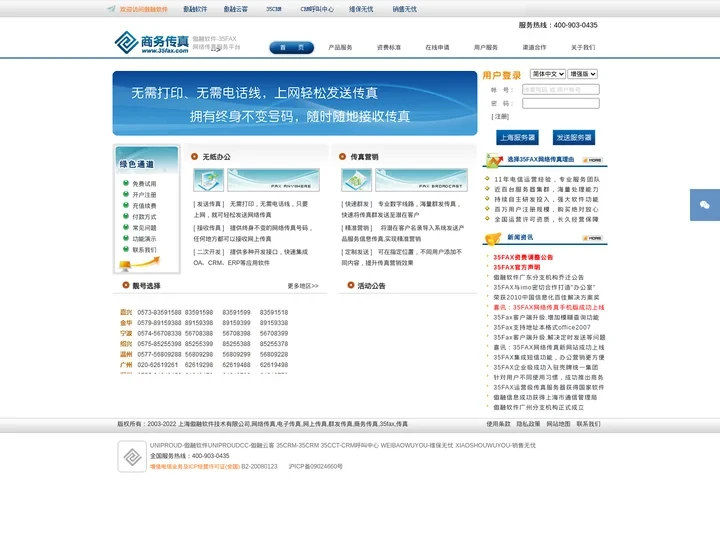Click the 发送服务器 login button
This screenshot has width=720, height=540.
(x=574, y=137)
